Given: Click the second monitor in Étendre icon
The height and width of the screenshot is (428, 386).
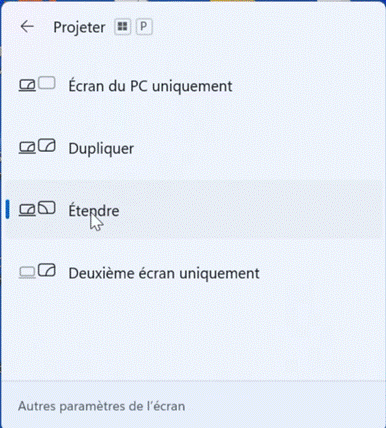Looking at the screenshot, I should (x=47, y=208).
